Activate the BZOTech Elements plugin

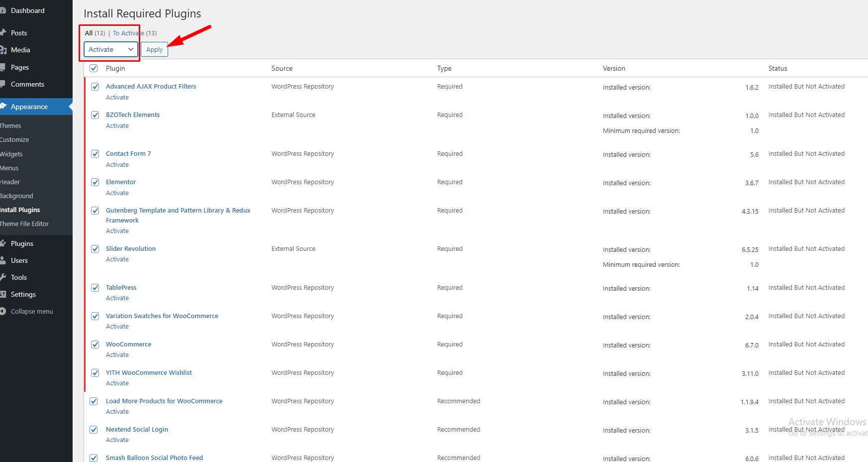tap(117, 126)
